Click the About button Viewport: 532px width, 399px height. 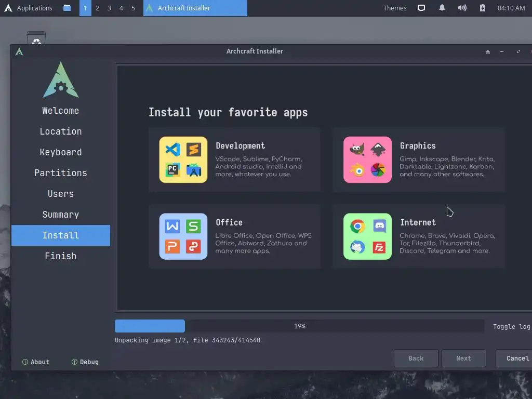(x=36, y=362)
